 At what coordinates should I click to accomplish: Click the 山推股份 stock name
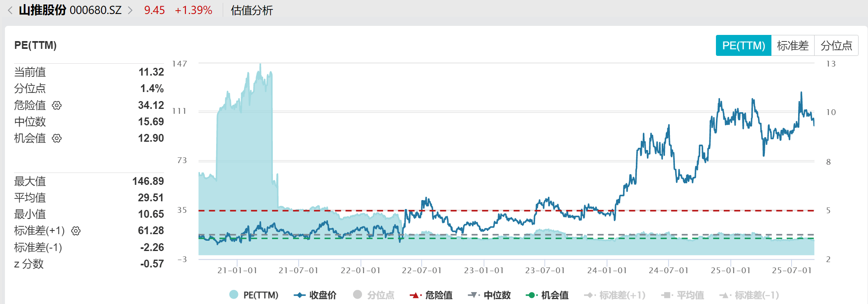[x=43, y=10]
